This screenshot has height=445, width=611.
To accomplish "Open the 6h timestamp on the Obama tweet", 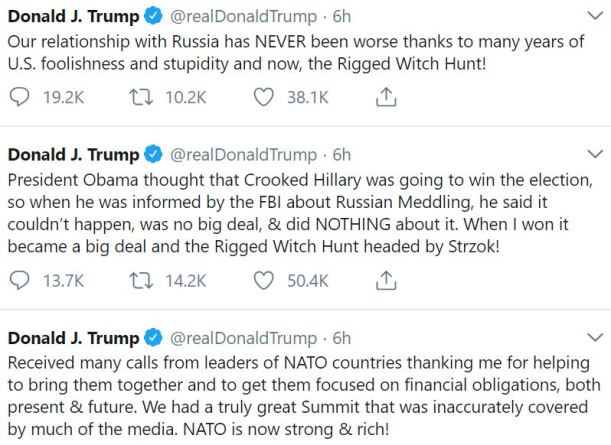I will click(x=342, y=155).
